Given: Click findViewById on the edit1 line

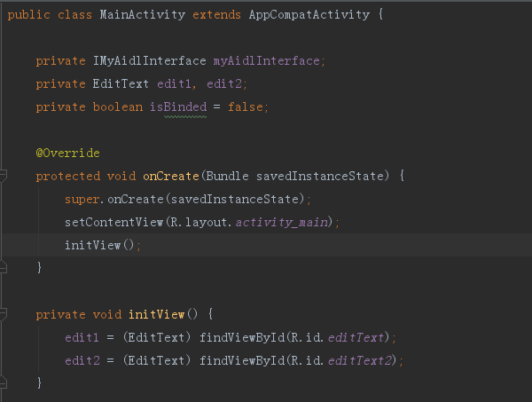Looking at the screenshot, I should tap(242, 338).
